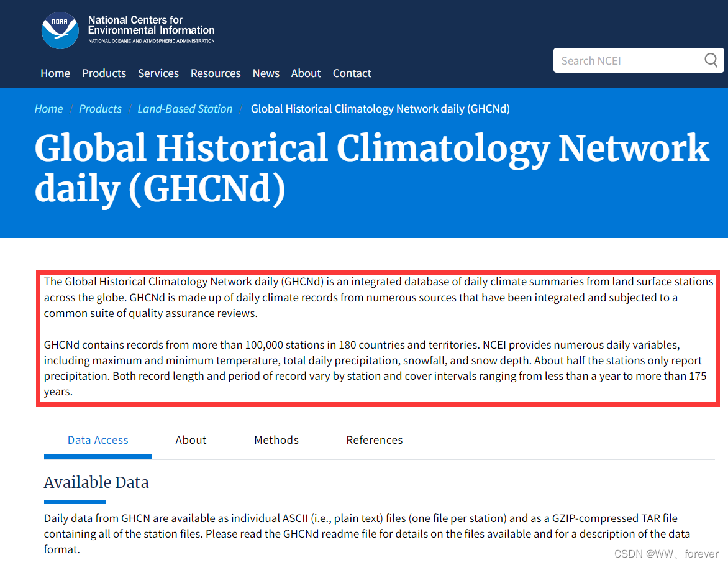Select the Data Access tab
728x565 pixels.
[x=98, y=440]
